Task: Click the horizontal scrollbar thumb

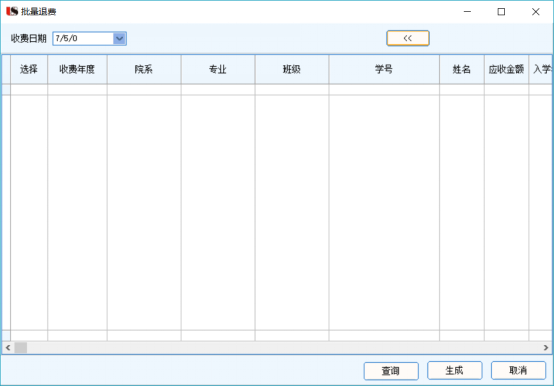Action: coord(21,348)
